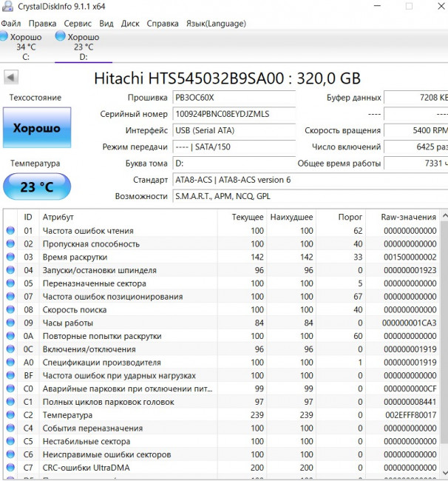Click the Буфер данных value 7208 KB
This screenshot has width=448, height=481.
click(x=415, y=98)
